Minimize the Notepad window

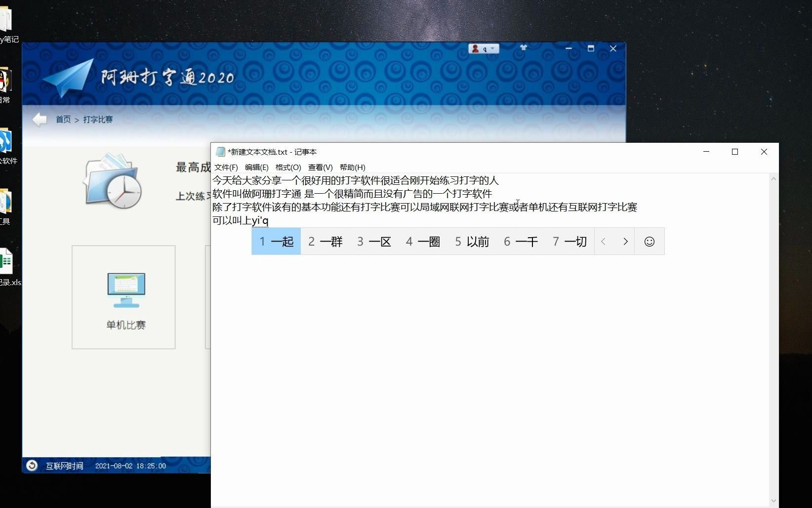pos(706,152)
